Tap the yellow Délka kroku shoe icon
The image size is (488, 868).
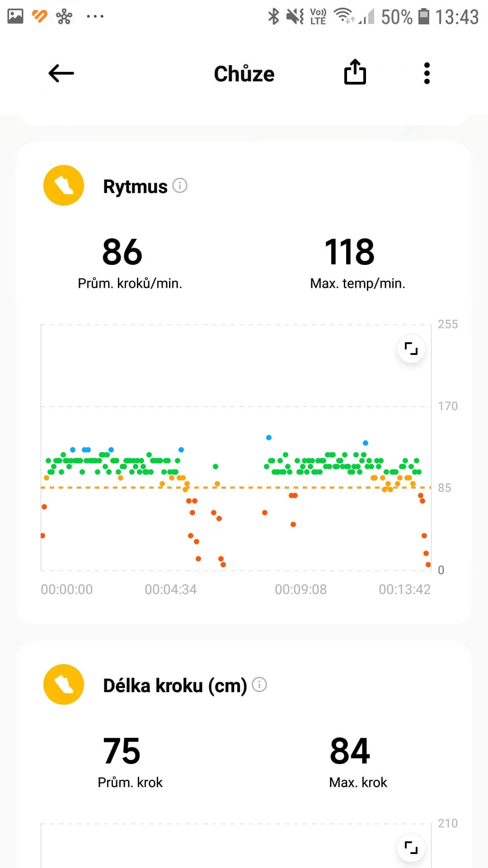pyautogui.click(x=64, y=684)
